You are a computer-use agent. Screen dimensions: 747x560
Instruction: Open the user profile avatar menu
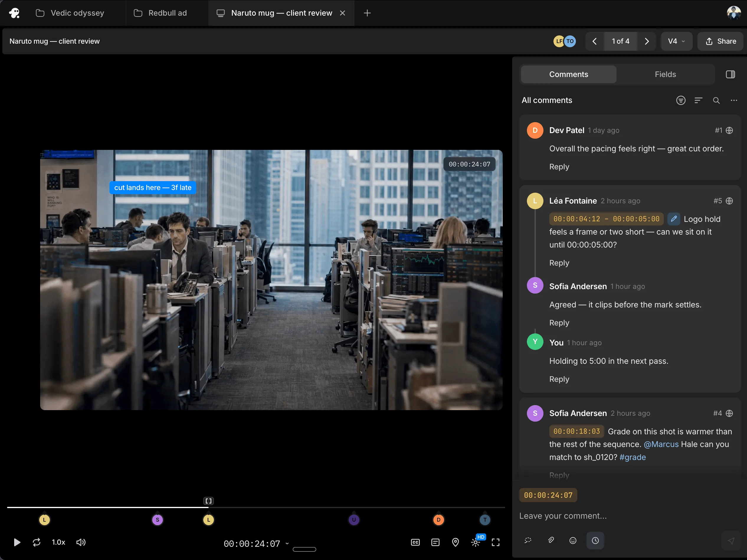point(733,13)
